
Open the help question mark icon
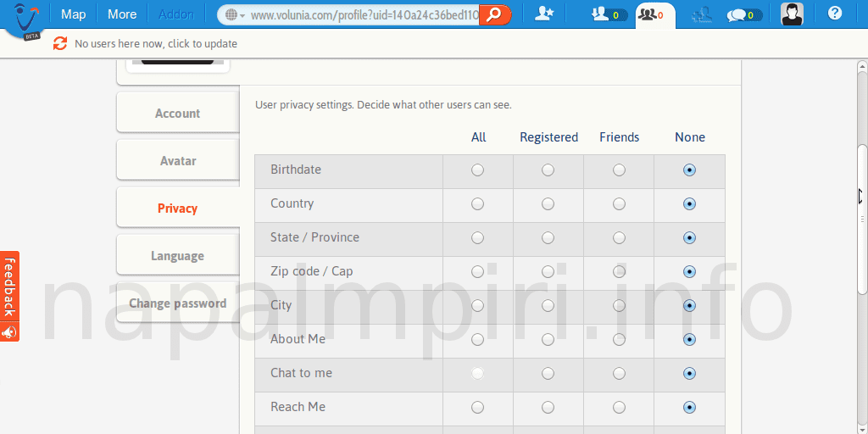click(835, 14)
